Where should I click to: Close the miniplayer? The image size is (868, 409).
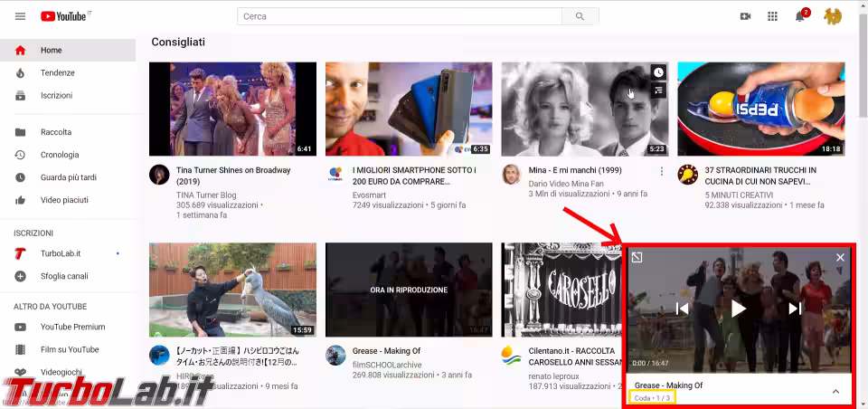(x=840, y=257)
